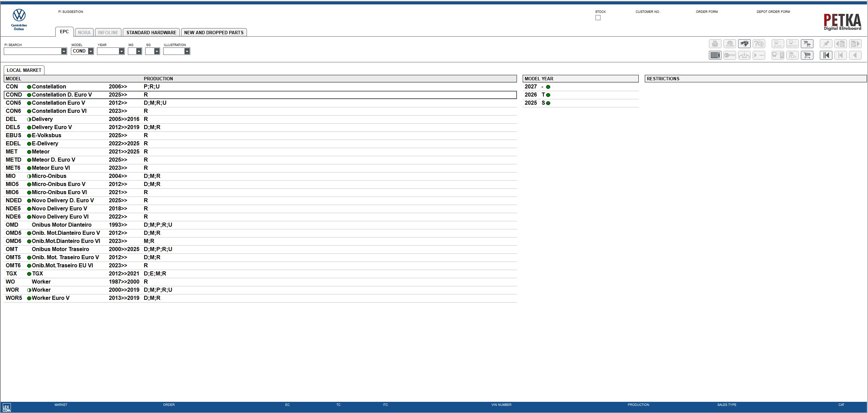Expand the ILLUSTRATION dropdown

[x=187, y=51]
